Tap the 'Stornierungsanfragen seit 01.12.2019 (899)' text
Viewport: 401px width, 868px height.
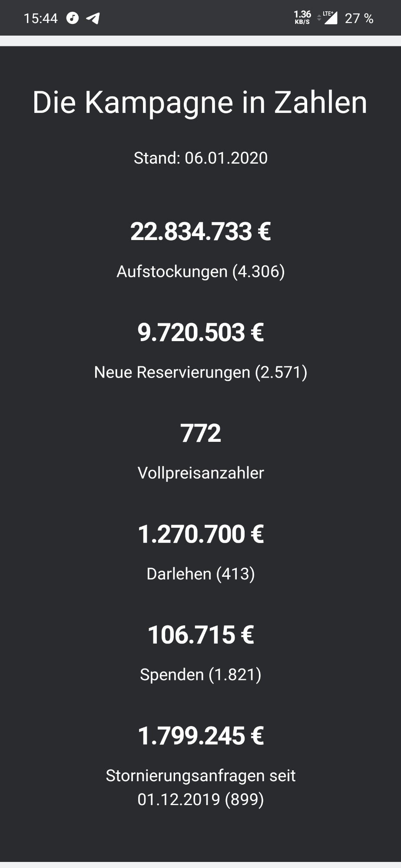pos(200,787)
